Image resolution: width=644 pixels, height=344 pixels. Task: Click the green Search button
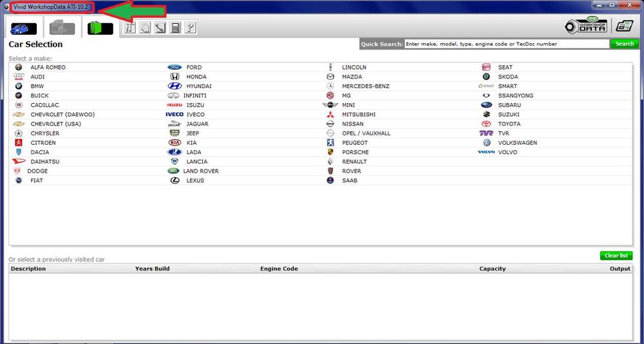tap(625, 44)
